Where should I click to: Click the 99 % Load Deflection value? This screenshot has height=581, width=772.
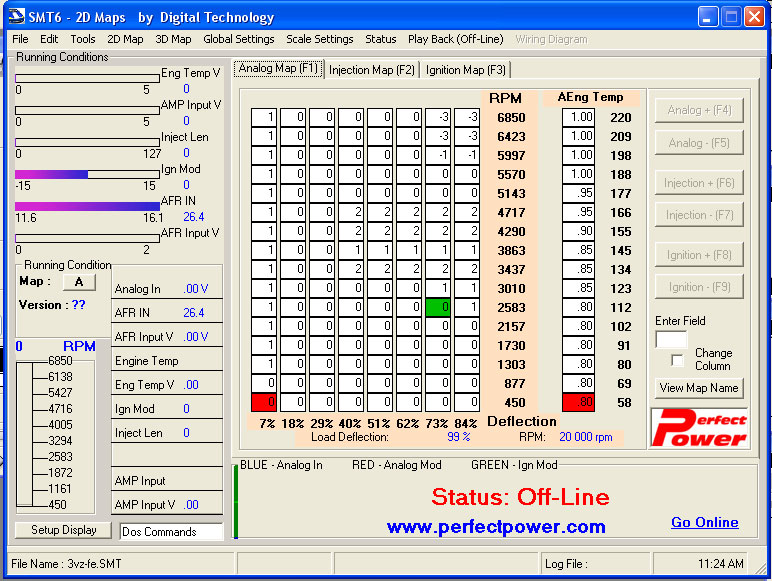[458, 437]
